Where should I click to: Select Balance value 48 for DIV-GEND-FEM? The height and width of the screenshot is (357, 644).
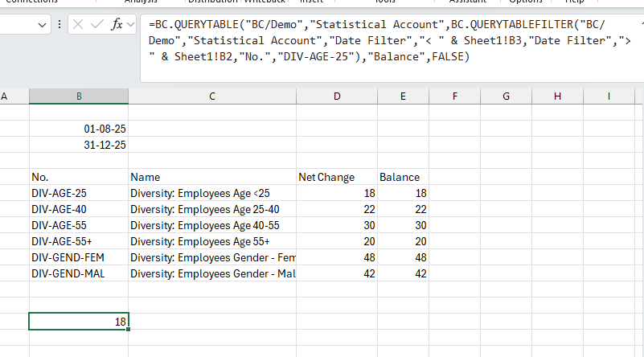(x=403, y=257)
